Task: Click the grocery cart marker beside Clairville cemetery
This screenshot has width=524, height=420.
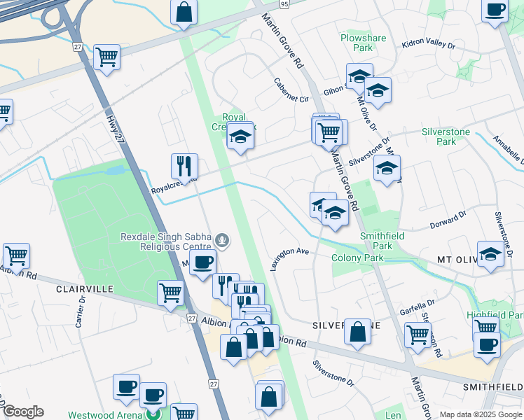Action: [x=170, y=295]
